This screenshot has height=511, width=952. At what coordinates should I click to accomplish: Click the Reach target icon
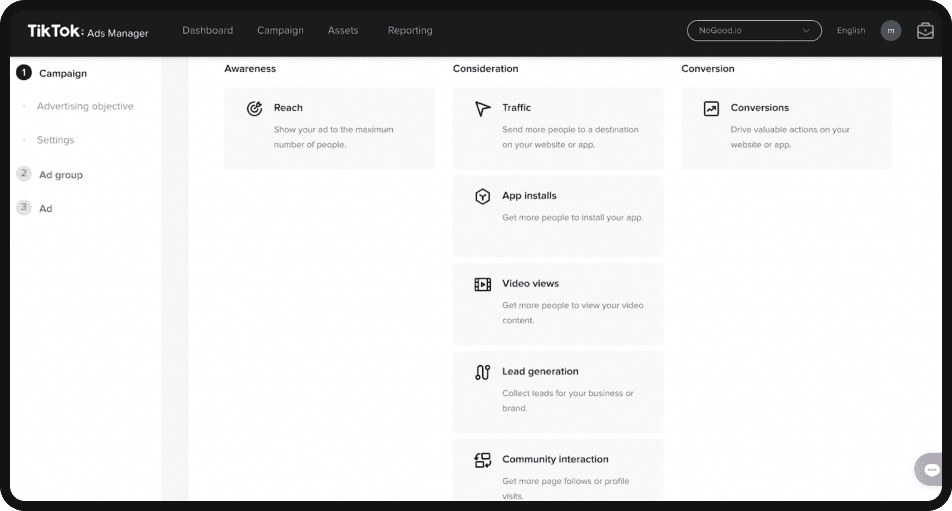click(x=255, y=108)
